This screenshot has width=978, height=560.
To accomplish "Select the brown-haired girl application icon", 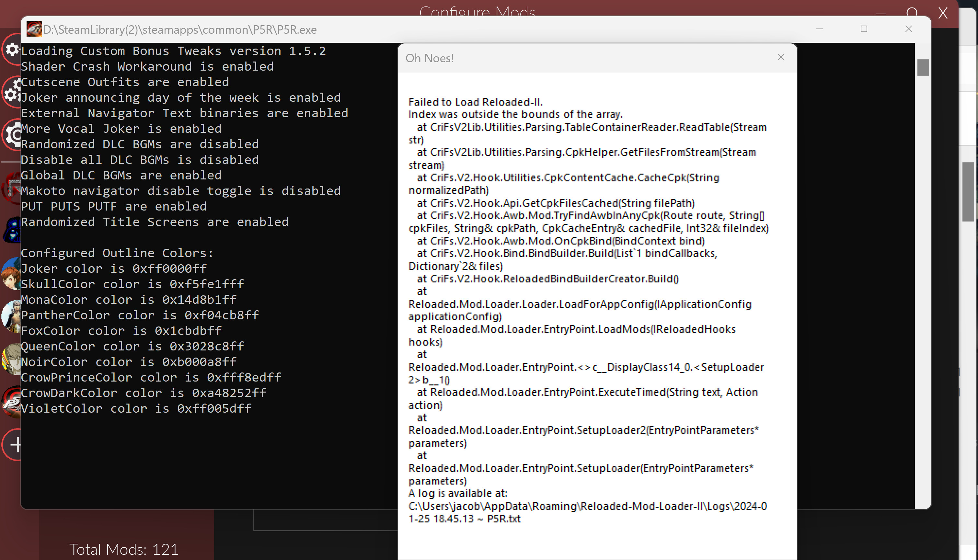I will 11,274.
